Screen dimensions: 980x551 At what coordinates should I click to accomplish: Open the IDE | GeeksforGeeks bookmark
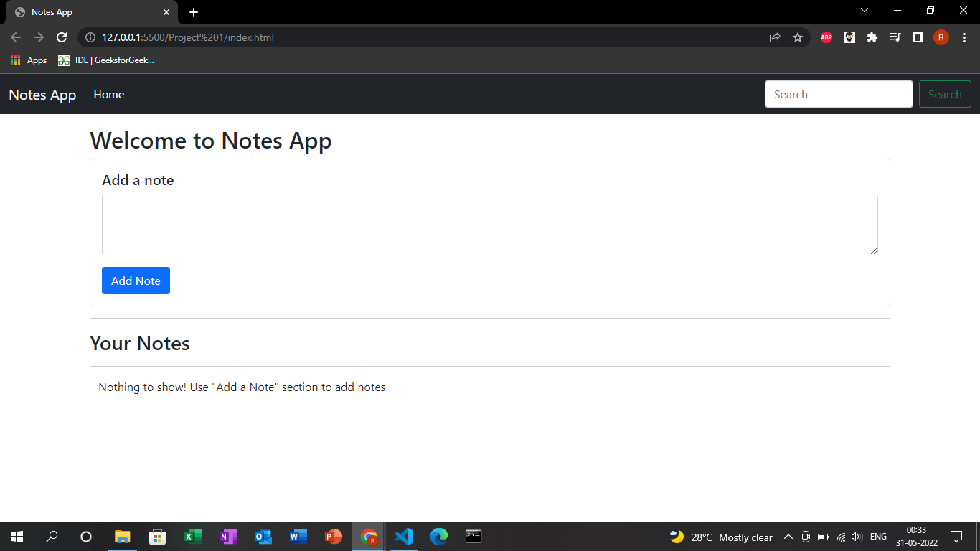(106, 60)
